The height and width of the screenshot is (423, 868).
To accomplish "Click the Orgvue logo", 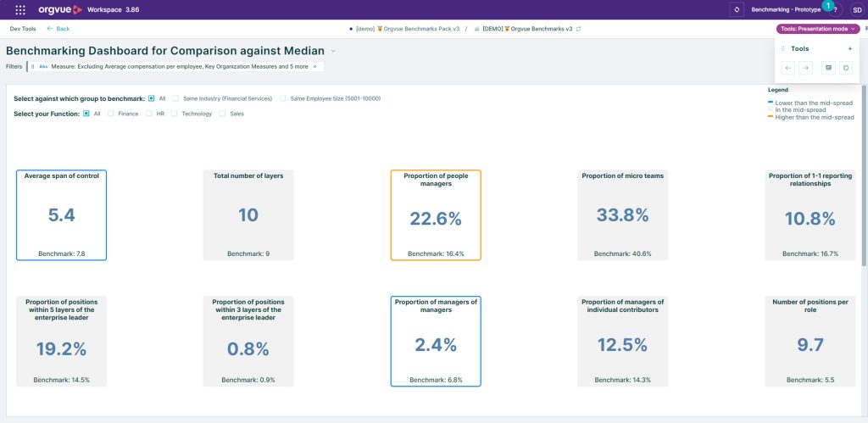I will [x=60, y=9].
